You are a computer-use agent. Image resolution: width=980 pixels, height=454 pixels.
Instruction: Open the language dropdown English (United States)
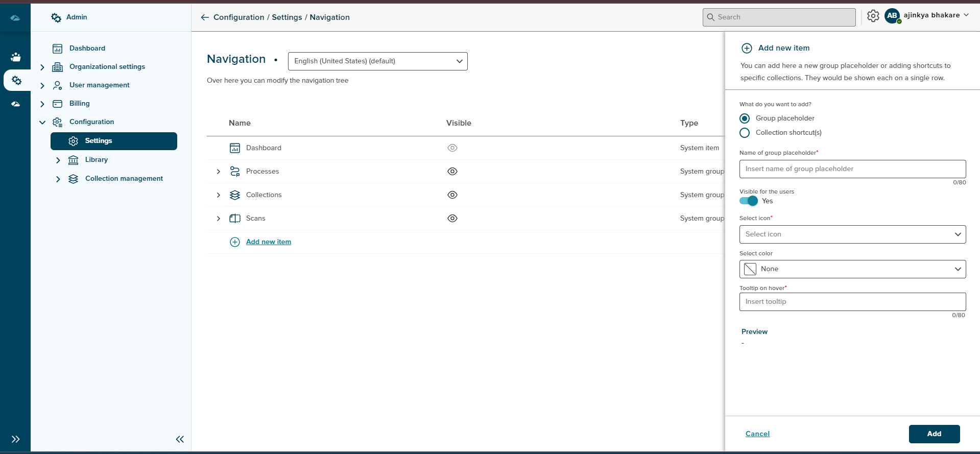(377, 61)
